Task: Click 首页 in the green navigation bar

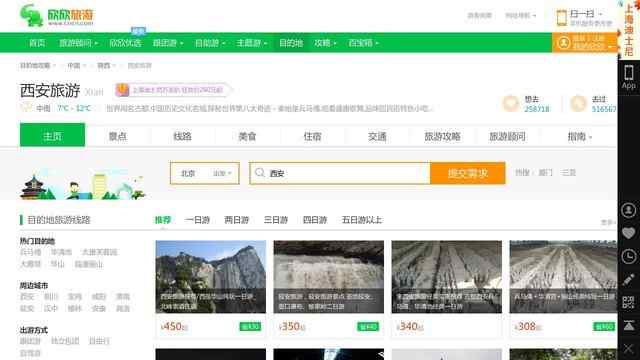Action: [x=37, y=43]
